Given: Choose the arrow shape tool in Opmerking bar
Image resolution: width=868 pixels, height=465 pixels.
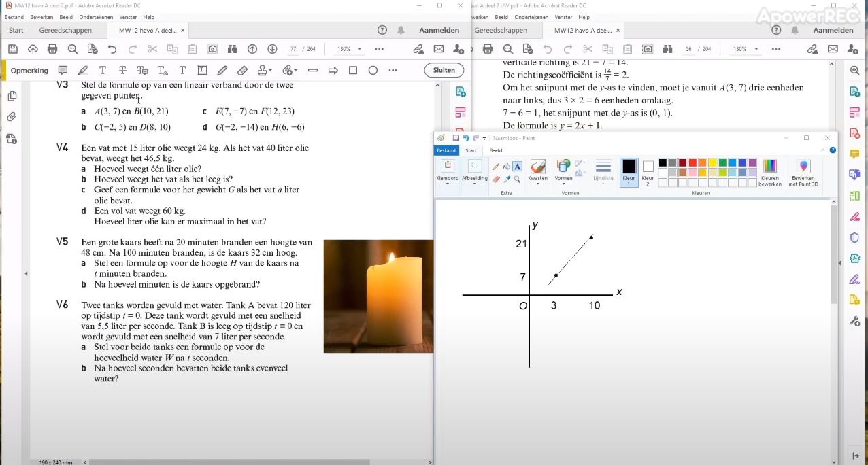Looking at the screenshot, I should (x=333, y=70).
